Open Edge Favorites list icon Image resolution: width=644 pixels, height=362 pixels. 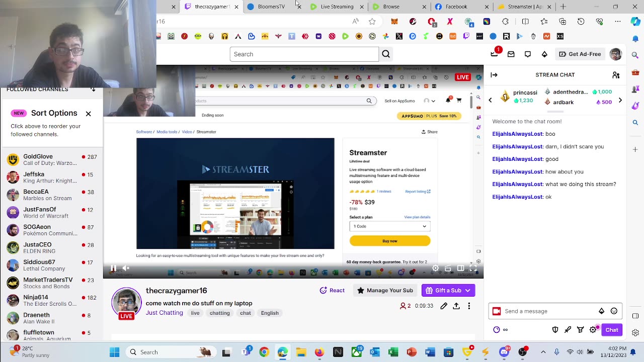pyautogui.click(x=544, y=22)
